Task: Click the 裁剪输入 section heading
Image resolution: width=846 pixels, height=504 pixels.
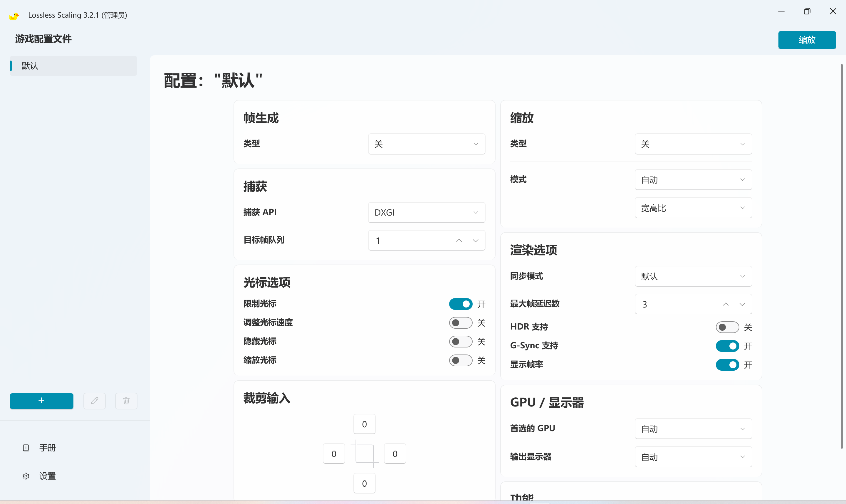Action: tap(267, 398)
